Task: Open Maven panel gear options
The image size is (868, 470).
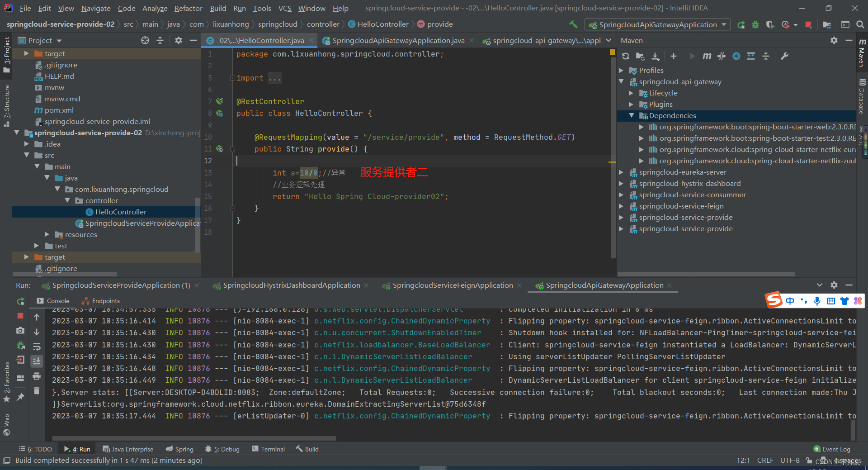Action: pos(834,40)
